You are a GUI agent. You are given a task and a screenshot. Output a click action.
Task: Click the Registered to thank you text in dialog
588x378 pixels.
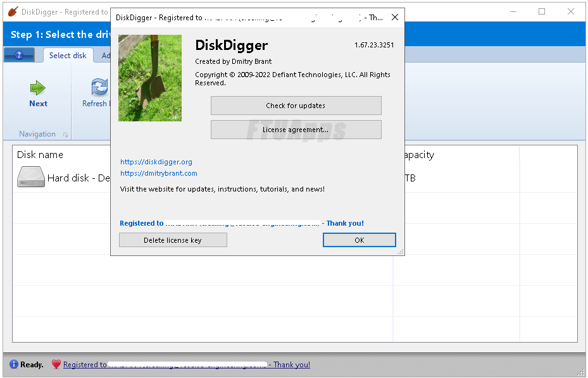coord(242,223)
